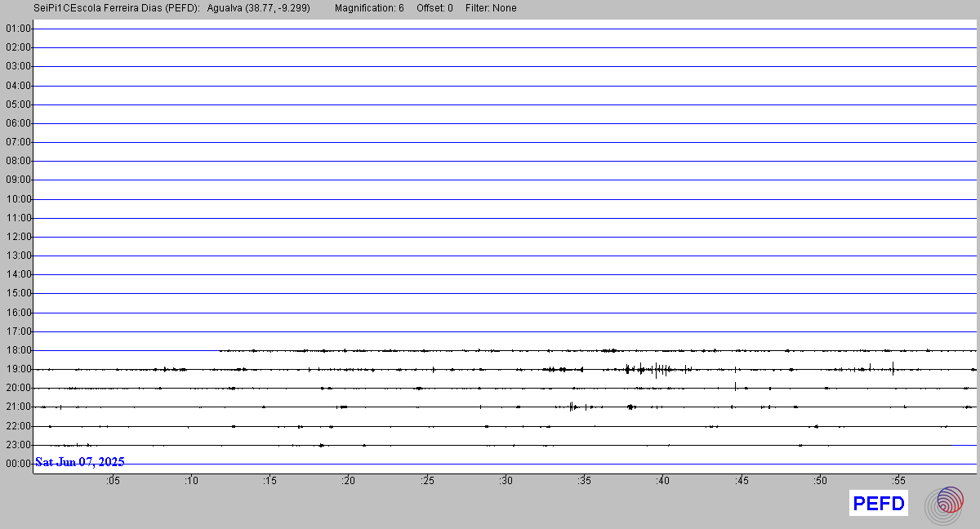Click the :35 minute axis tick label
Viewport: 980px width, 529px height.
point(584,481)
